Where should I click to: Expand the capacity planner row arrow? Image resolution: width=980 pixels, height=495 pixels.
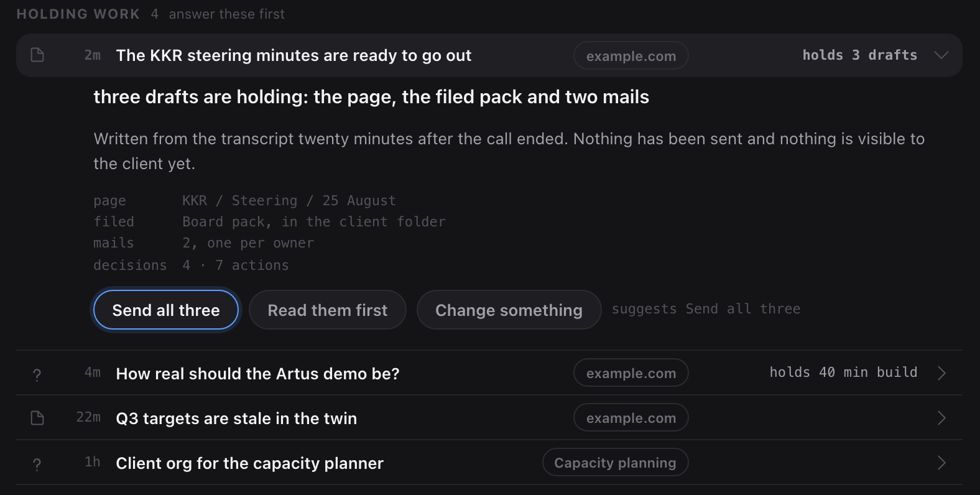(x=941, y=463)
